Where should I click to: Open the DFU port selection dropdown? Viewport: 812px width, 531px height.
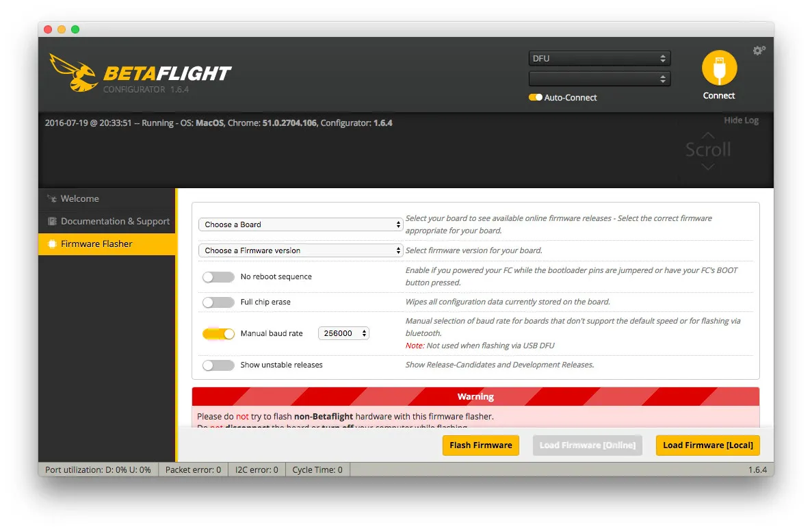pos(599,59)
